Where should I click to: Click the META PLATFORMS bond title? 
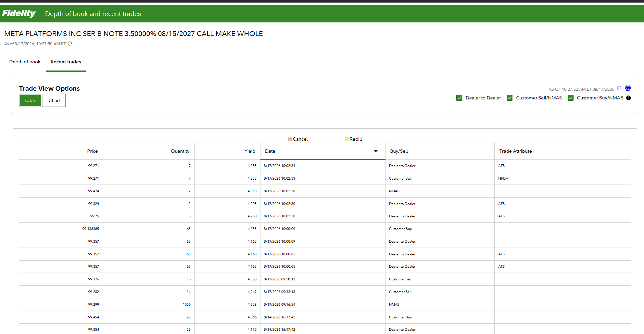tap(133, 34)
